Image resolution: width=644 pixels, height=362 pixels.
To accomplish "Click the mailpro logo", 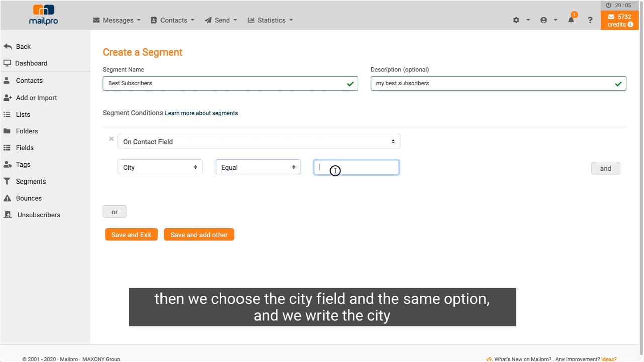I will [43, 15].
